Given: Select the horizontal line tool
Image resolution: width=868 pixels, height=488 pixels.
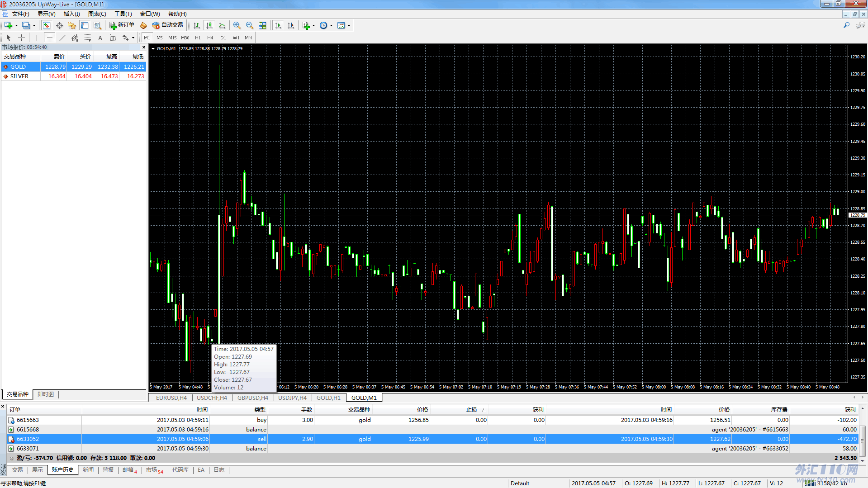Looking at the screenshot, I should 50,38.
